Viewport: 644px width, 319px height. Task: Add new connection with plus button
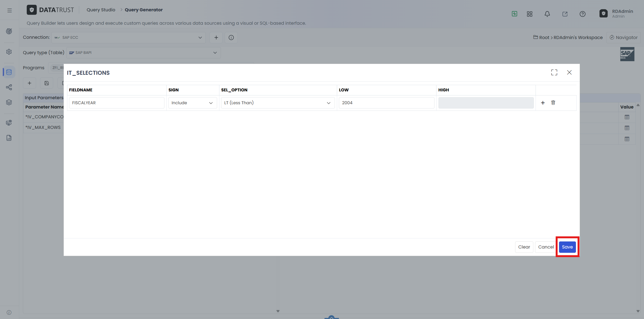coord(216,38)
